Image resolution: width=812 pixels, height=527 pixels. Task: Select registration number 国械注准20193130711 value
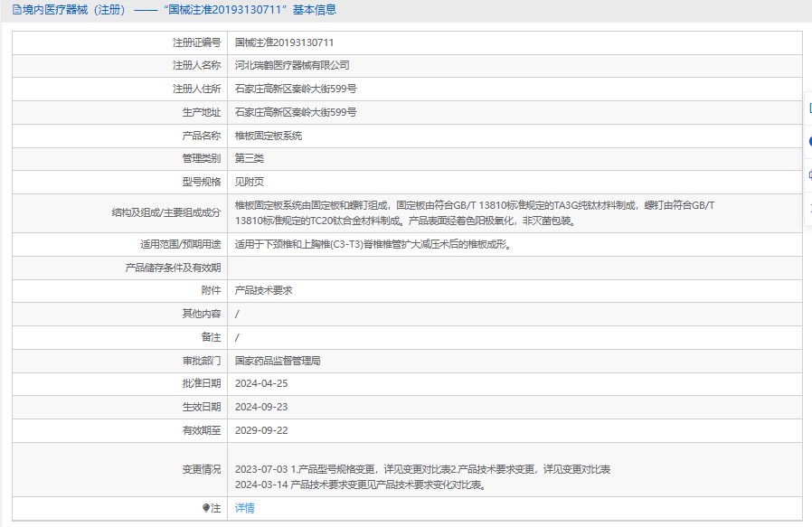click(x=284, y=42)
